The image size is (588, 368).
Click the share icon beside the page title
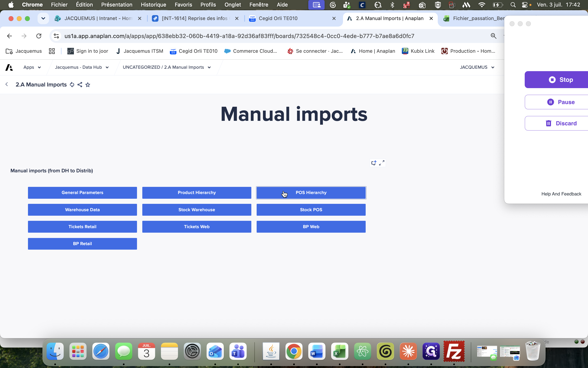pyautogui.click(x=80, y=85)
